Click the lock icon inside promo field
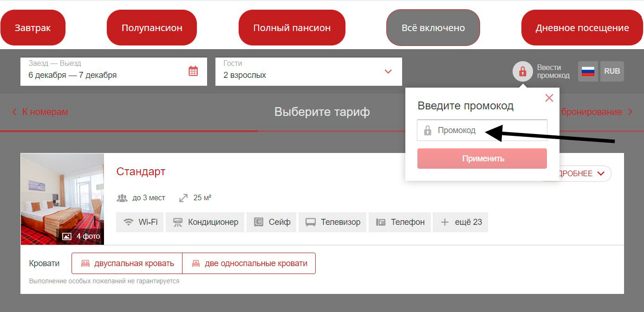644x312 pixels. tap(428, 130)
